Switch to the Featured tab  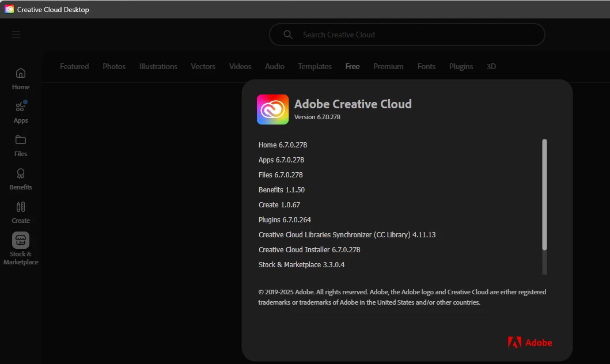(x=74, y=66)
